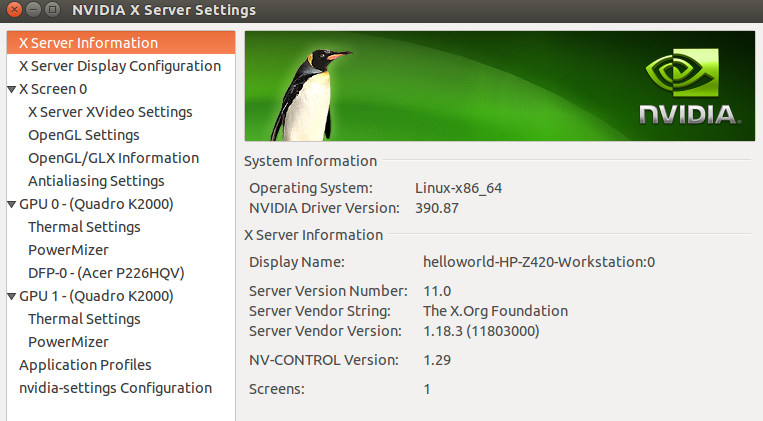Click The X.Org Foundation vendor string
This screenshot has width=763, height=421.
[495, 311]
